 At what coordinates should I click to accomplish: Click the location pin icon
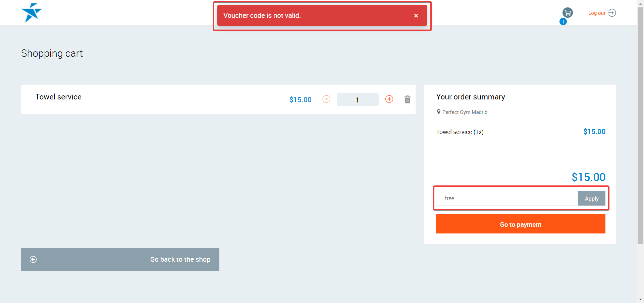tap(438, 112)
